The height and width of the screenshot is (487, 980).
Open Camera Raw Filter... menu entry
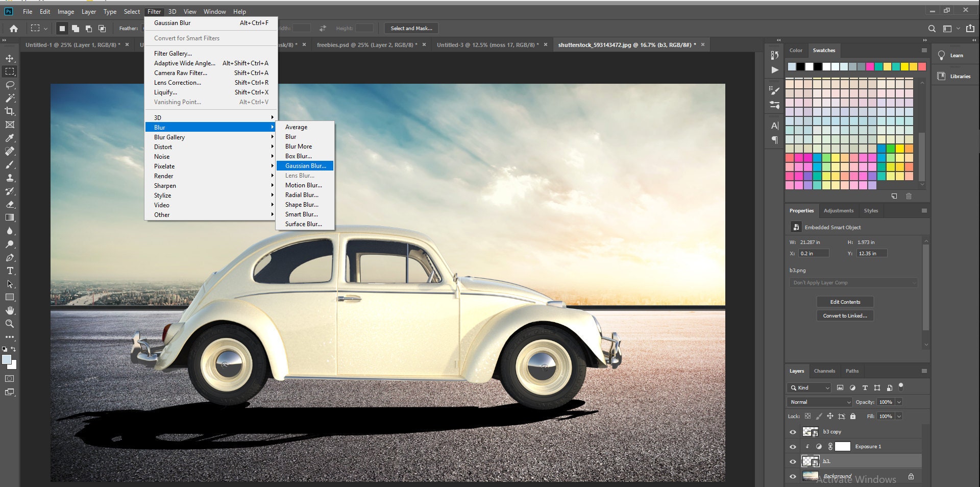[210, 72]
